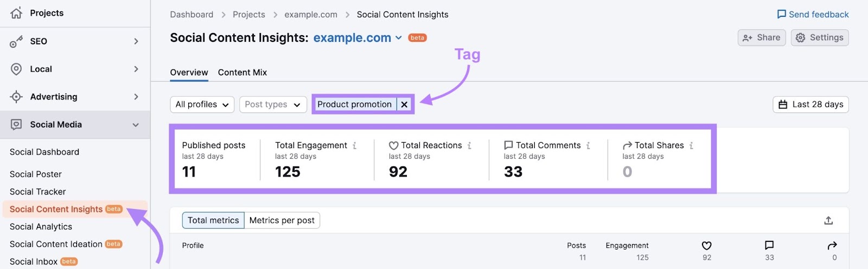Switch to the Content Mix tab
This screenshot has width=868, height=269.
pos(242,72)
